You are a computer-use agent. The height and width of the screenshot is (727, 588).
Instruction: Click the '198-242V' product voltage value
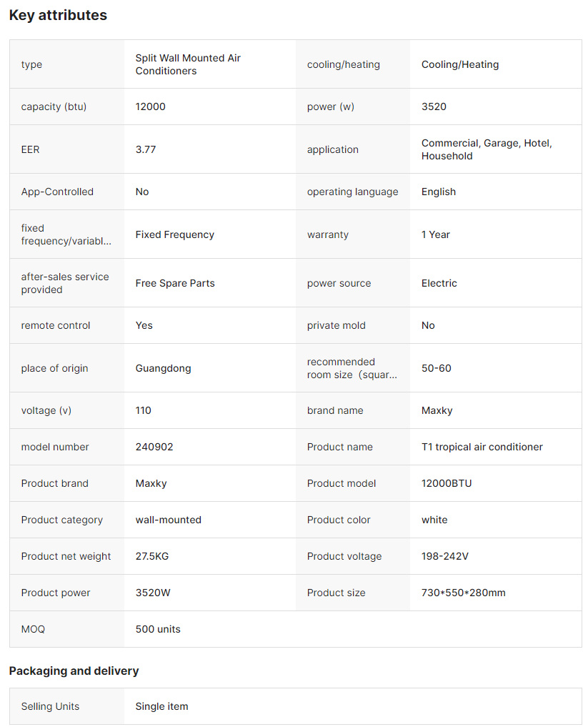point(445,556)
